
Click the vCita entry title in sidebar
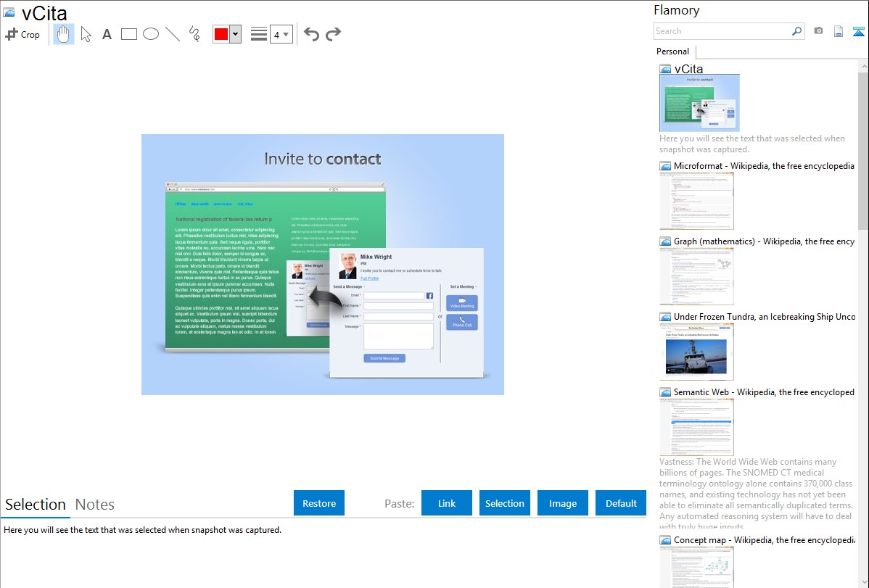tap(688, 69)
